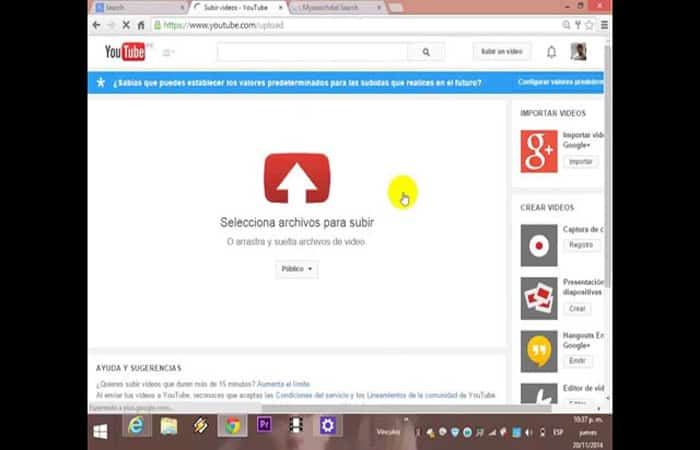700x450 pixels.
Task: Open the YouTube logo home link
Action: point(125,52)
